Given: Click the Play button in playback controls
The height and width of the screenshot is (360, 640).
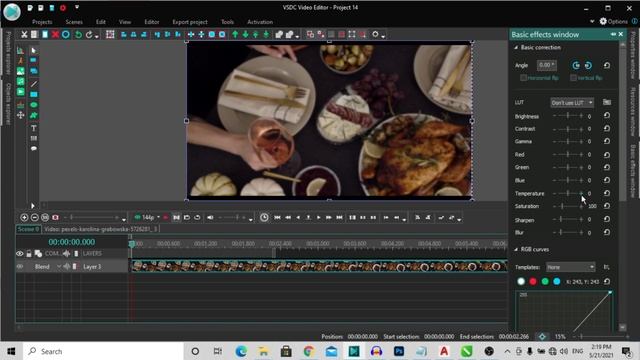Looking at the screenshot, I should click(319, 218).
